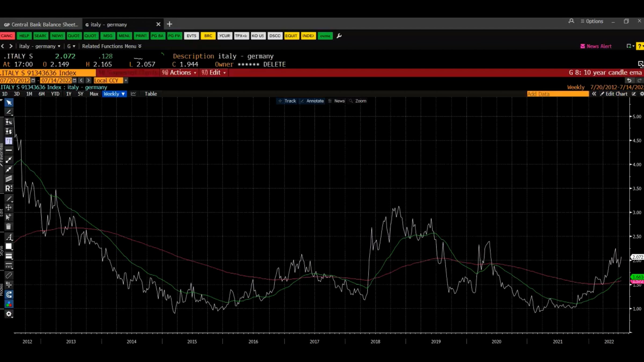
Task: Open the Related Functions Menu
Action: 112,46
